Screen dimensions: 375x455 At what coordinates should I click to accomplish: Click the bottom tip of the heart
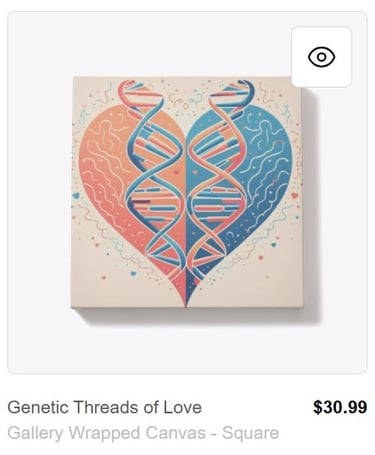click(x=186, y=298)
